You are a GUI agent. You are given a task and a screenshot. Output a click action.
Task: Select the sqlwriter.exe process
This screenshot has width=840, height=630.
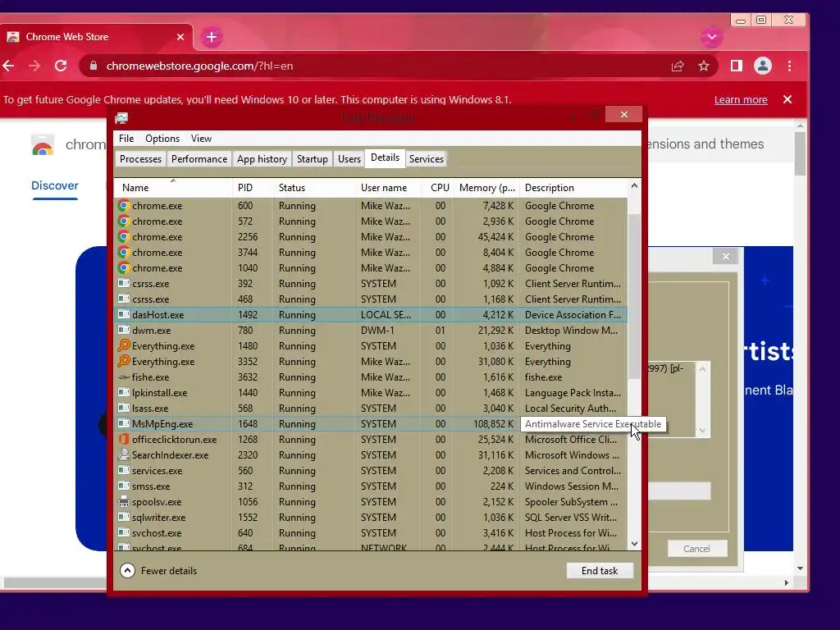pos(371,518)
